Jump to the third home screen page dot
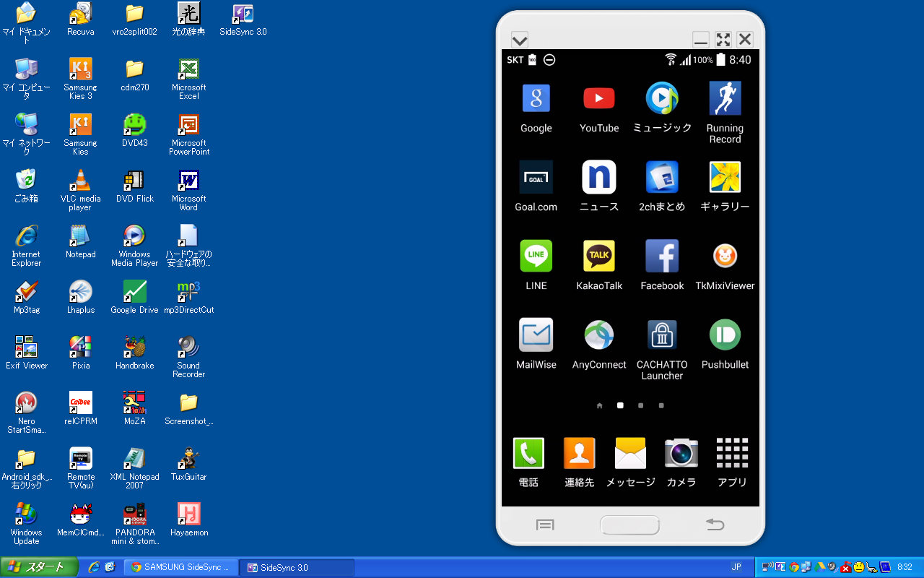Image resolution: width=924 pixels, height=578 pixels. coord(640,406)
